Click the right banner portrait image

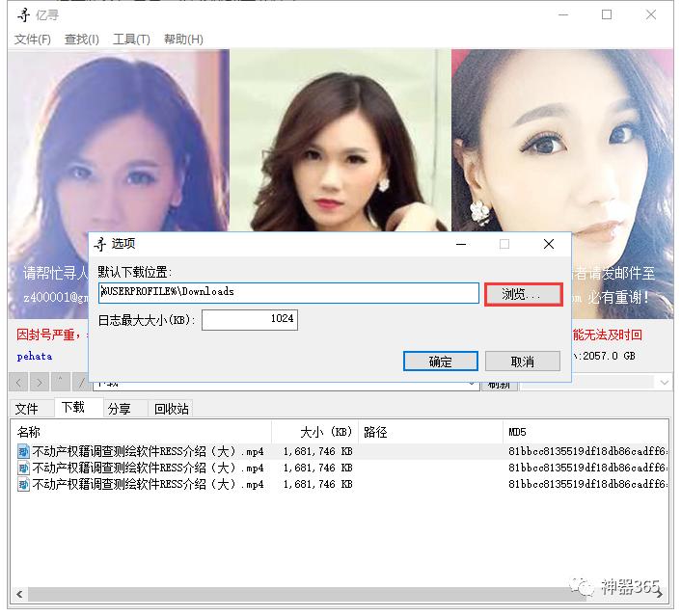click(x=562, y=140)
